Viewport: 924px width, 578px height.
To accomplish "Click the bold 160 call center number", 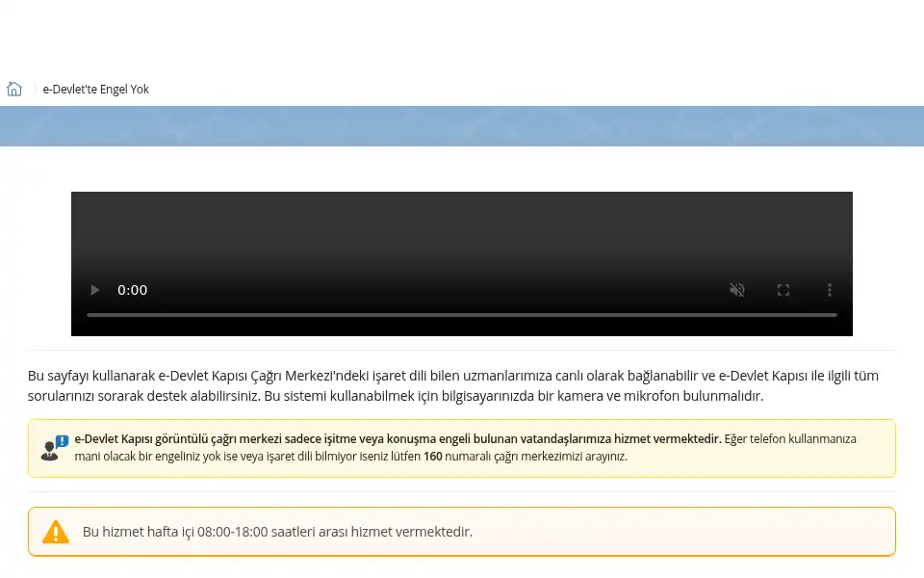I will pyautogui.click(x=432, y=457).
